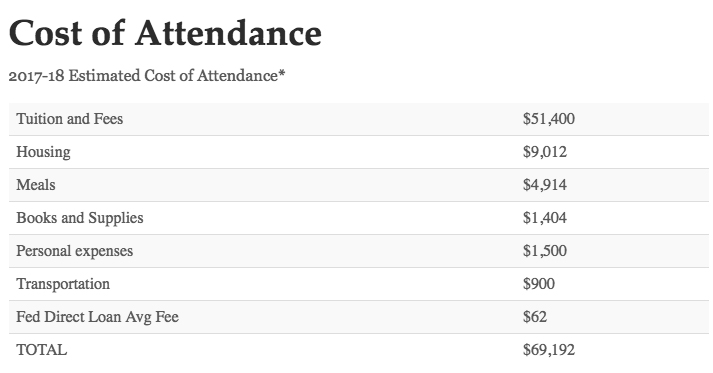This screenshot has height=373, width=713.
Task: Click the $900 transportation amount
Action: [539, 284]
